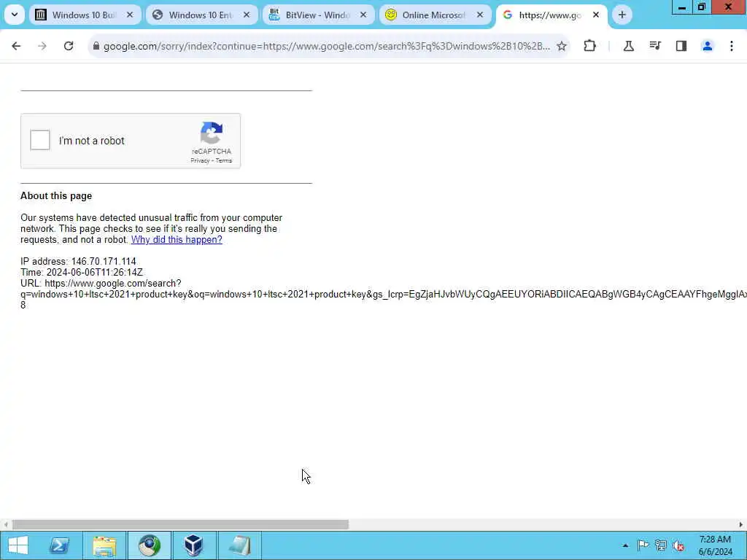Click the browser forward arrow

[42, 46]
